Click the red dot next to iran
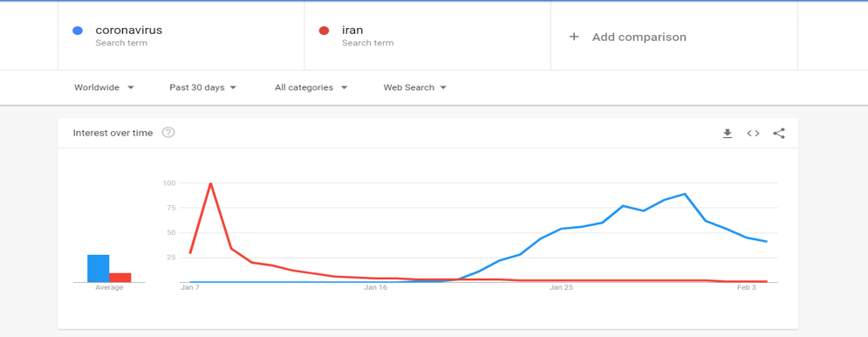The image size is (868, 337). point(324,31)
